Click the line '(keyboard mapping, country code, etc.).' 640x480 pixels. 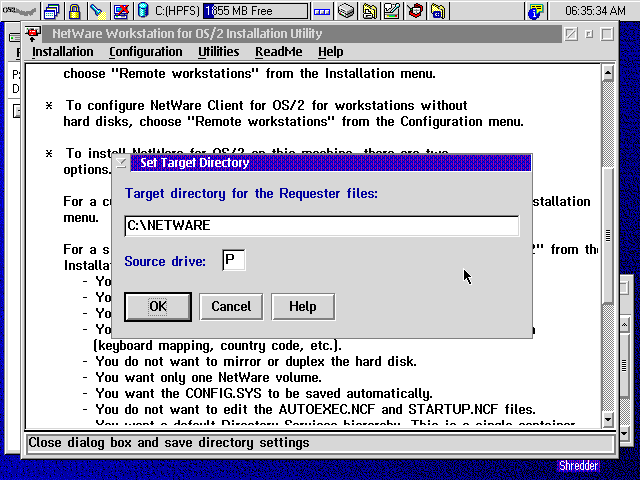(217, 346)
